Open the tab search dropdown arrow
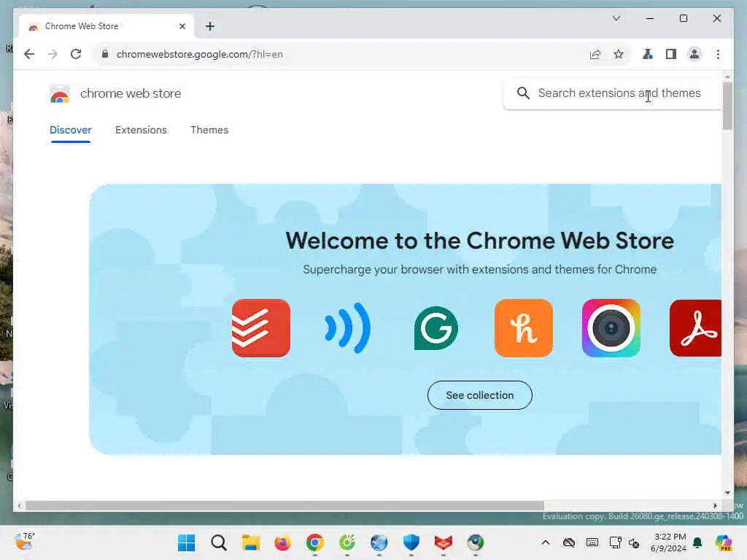Viewport: 747px width, 560px height. 616,18
